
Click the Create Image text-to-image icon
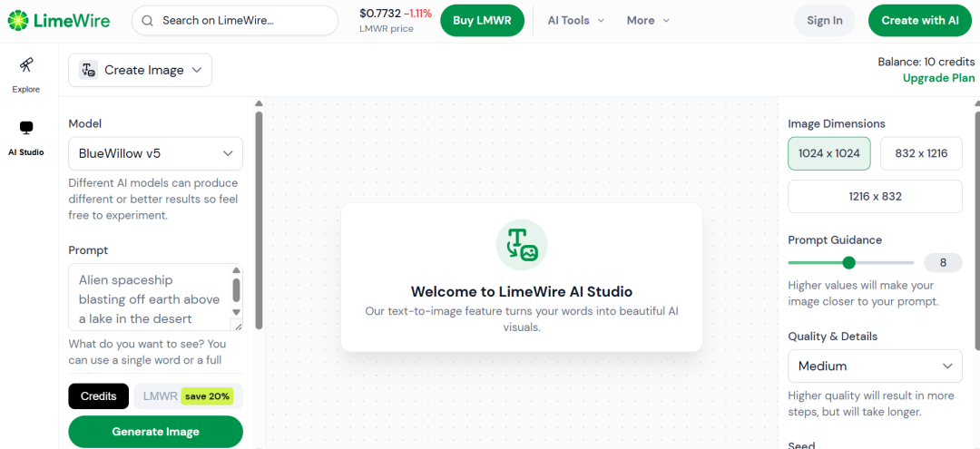click(88, 70)
